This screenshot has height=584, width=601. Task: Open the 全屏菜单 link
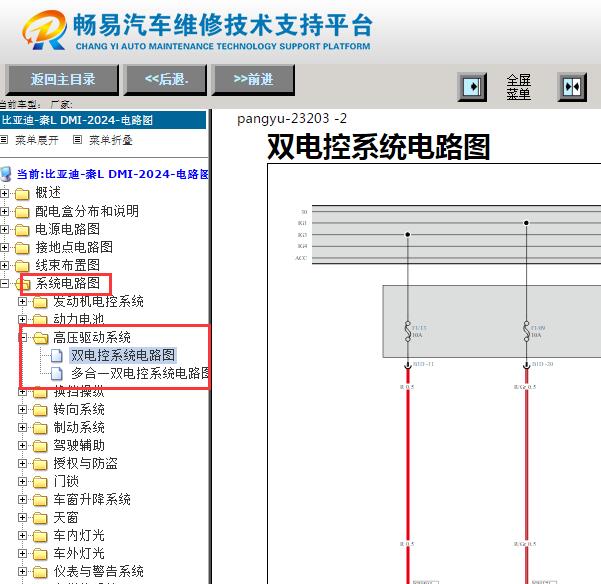tap(518, 87)
